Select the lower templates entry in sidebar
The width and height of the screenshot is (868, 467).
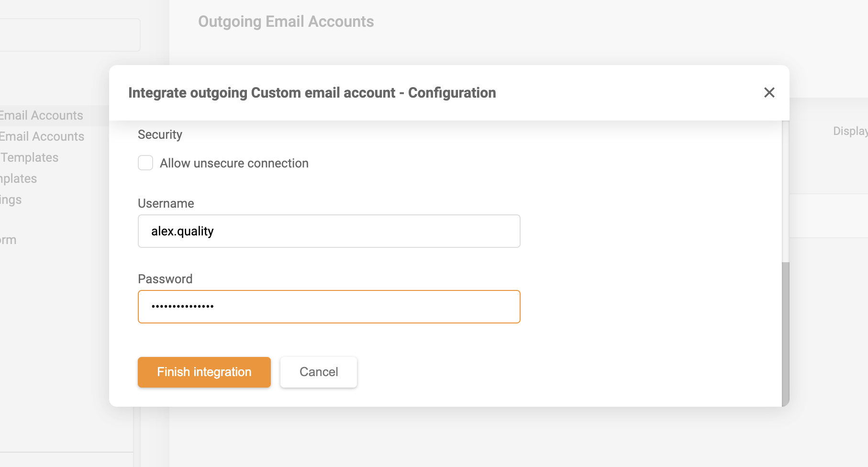click(x=18, y=178)
